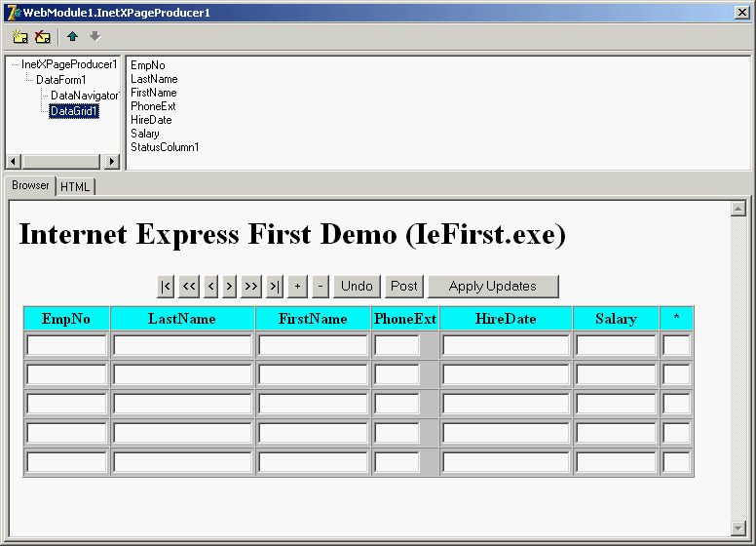Switch to the Browser tab
This screenshot has width=756, height=546.
point(30,185)
